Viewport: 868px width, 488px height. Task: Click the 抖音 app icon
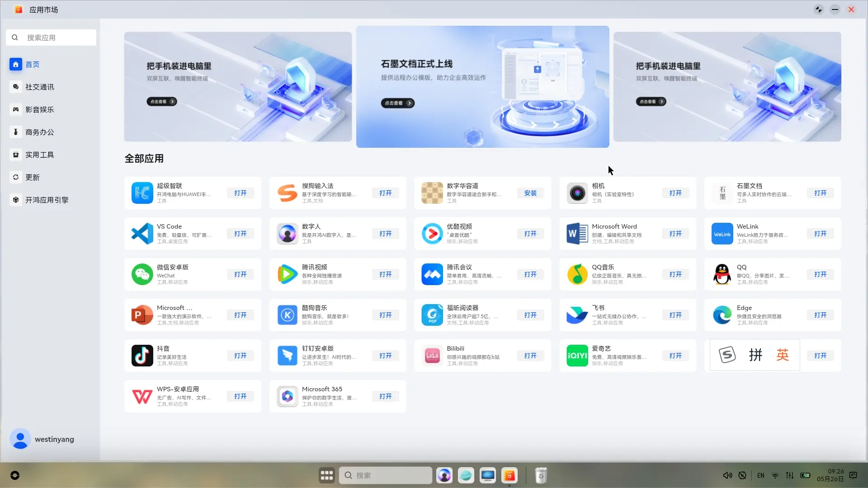[142, 356]
